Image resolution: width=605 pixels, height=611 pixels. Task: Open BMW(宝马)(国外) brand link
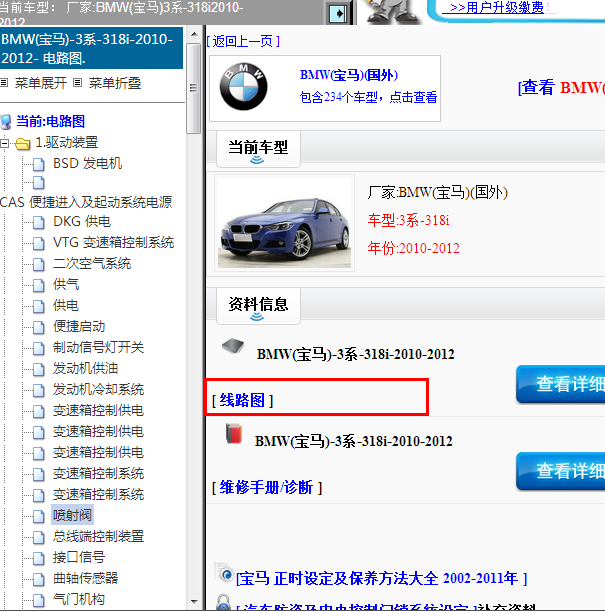point(349,74)
